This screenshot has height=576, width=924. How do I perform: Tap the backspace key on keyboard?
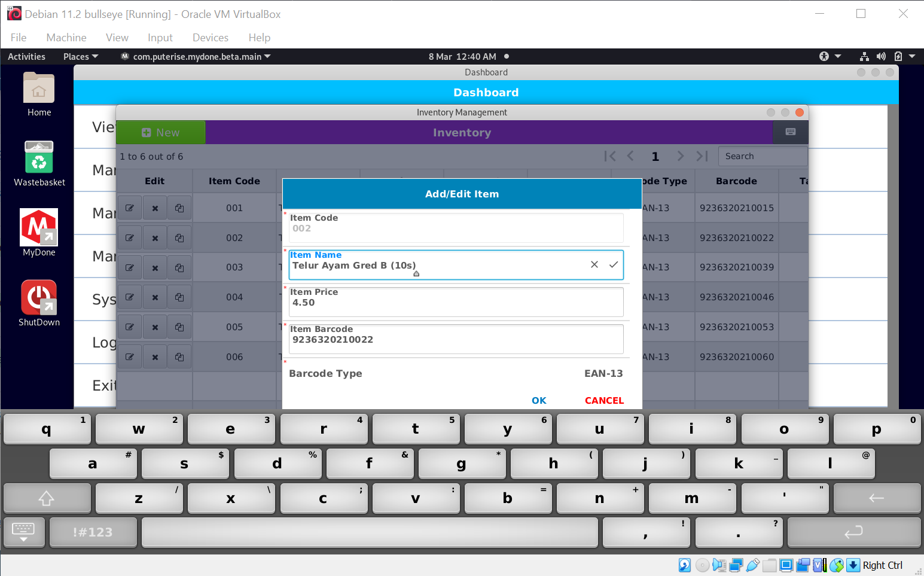point(877,498)
